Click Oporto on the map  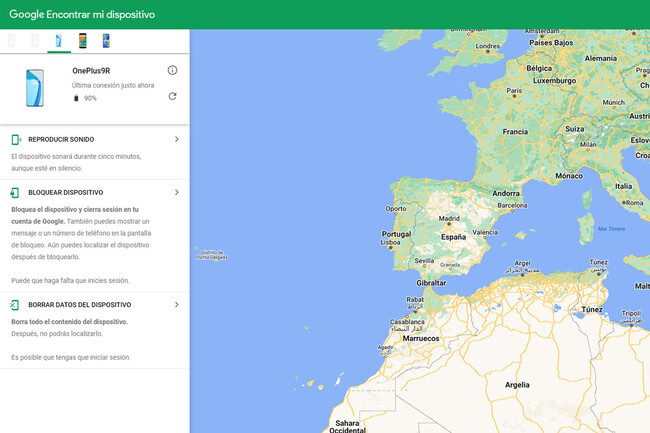tap(396, 208)
